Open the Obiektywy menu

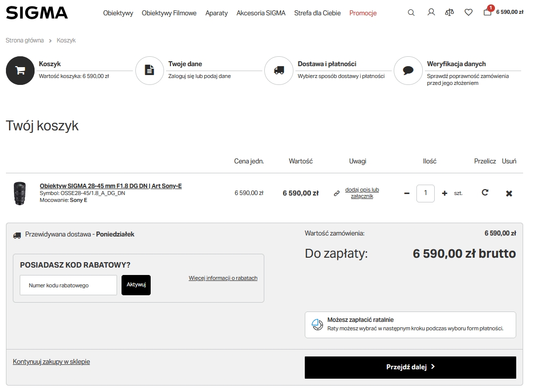point(118,13)
